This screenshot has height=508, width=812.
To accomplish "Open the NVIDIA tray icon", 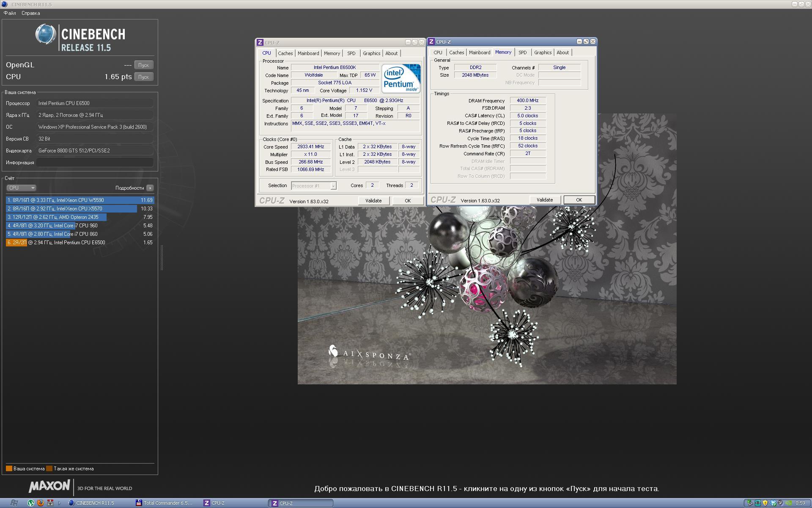I will (789, 503).
